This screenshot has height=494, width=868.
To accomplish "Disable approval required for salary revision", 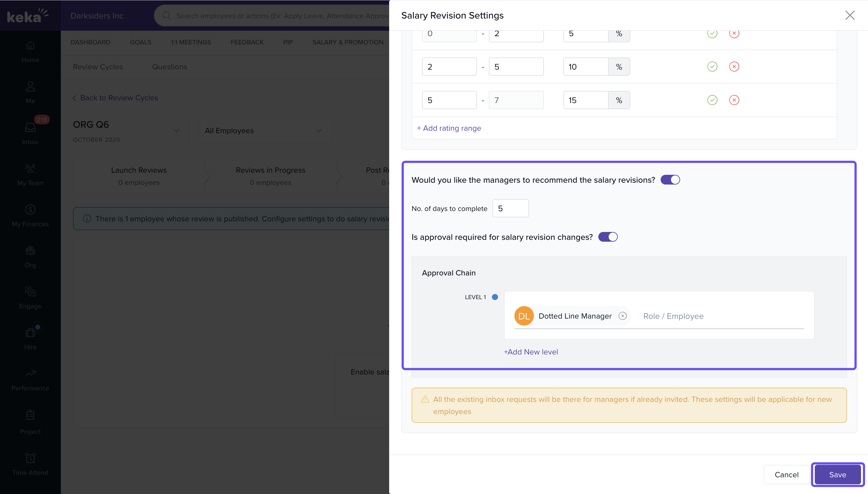I will 607,237.
